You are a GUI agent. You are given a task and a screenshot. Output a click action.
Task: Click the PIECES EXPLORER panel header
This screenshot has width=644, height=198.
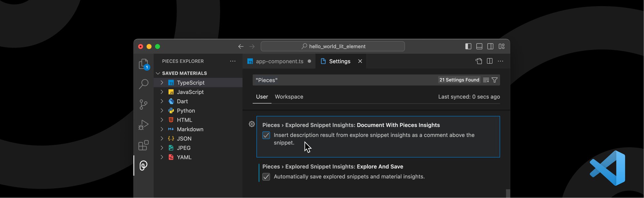pos(183,61)
